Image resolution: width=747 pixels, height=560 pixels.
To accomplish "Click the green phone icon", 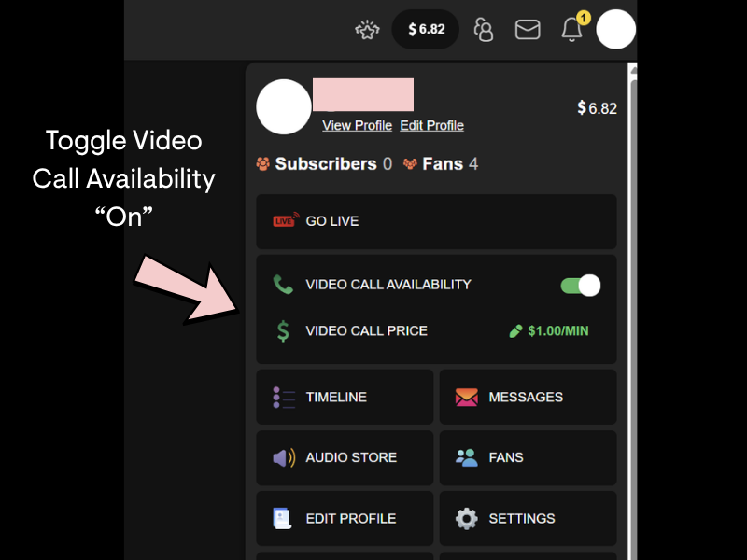I will click(283, 285).
